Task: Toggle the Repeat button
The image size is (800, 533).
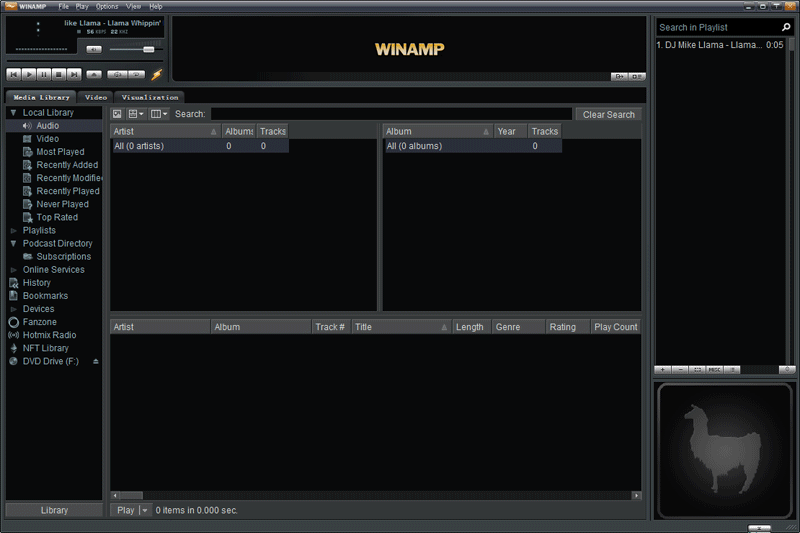Action: click(136, 74)
